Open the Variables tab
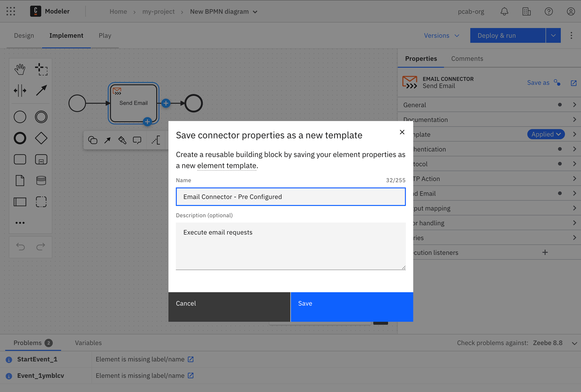581x392 pixels. 88,343
